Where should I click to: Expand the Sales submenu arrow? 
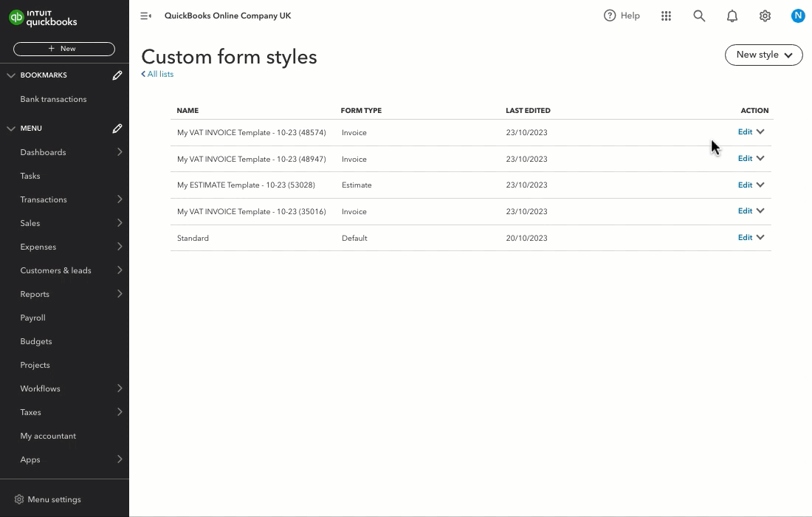point(120,223)
